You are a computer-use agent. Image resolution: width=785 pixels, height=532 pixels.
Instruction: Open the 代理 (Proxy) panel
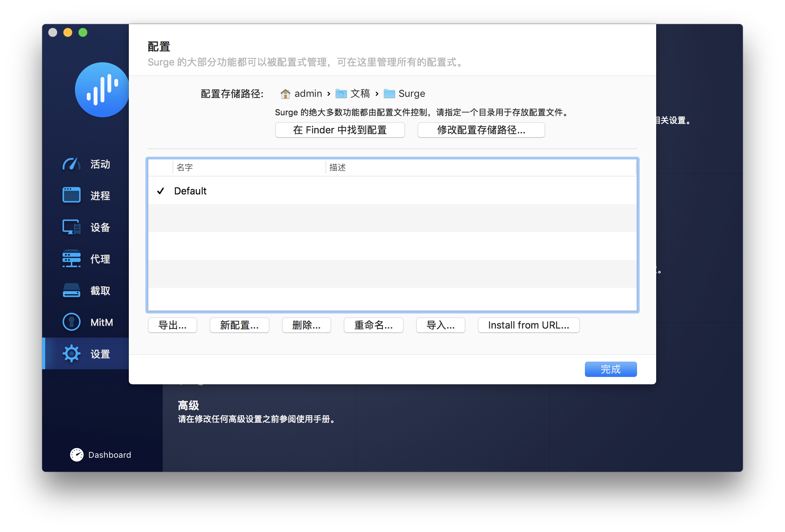click(88, 258)
